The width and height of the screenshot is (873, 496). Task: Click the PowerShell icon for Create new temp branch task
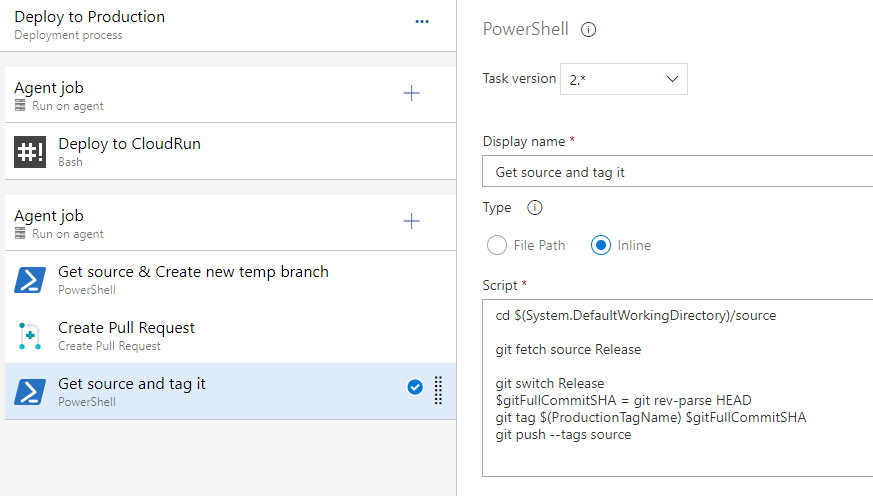(x=30, y=280)
